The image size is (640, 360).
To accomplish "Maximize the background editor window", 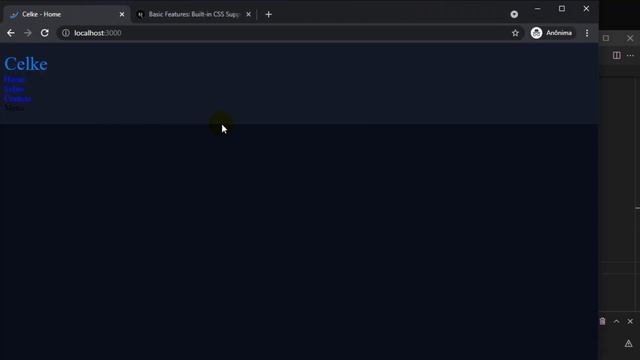I will pos(606,38).
